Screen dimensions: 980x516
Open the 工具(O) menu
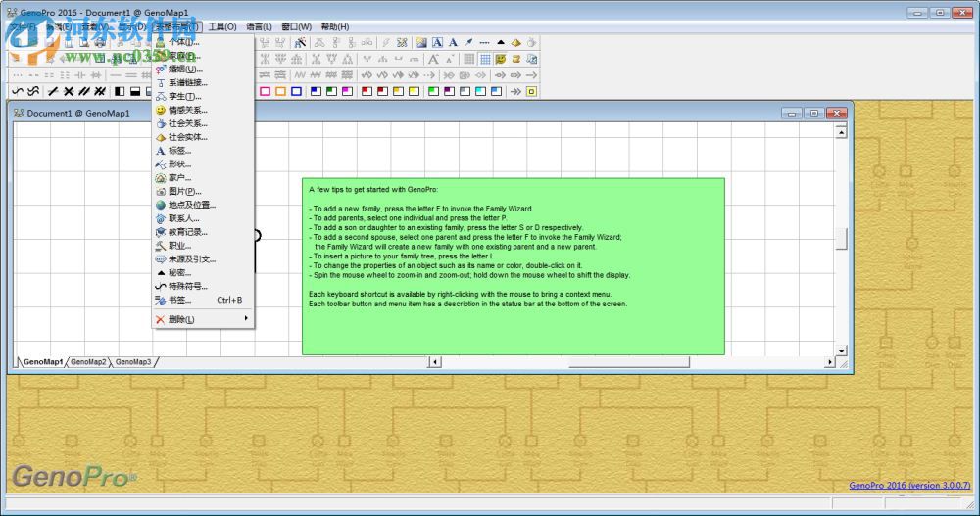point(222,26)
